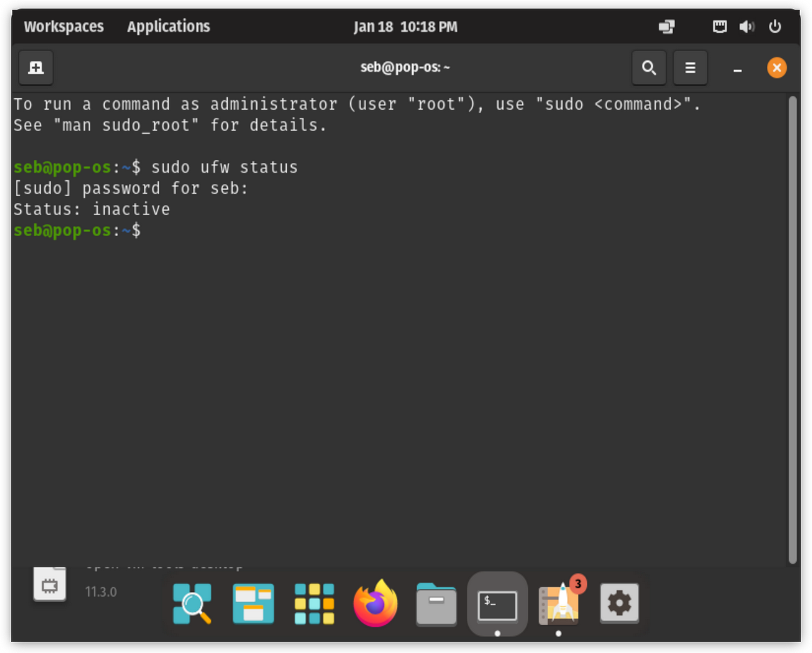The width and height of the screenshot is (812, 653).
Task: Open the Files manager from the dock
Action: (436, 604)
